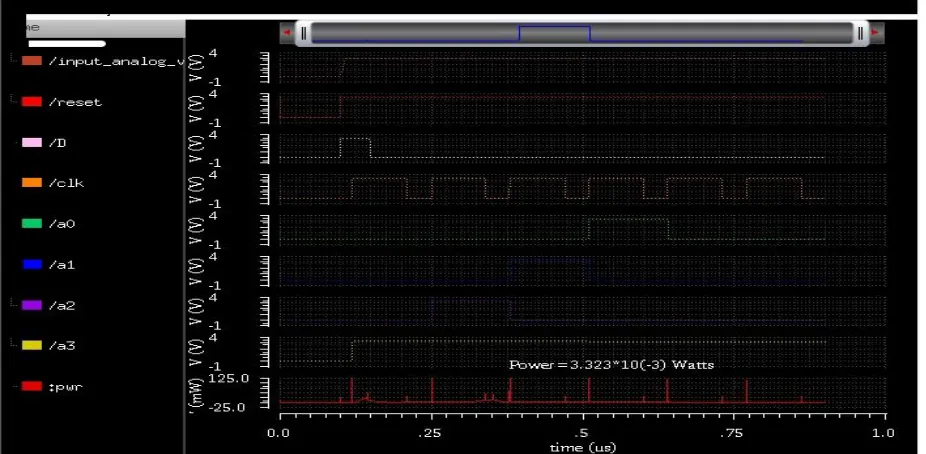The image size is (926, 454).
Task: Select the /a1 signal name
Action: click(62, 264)
